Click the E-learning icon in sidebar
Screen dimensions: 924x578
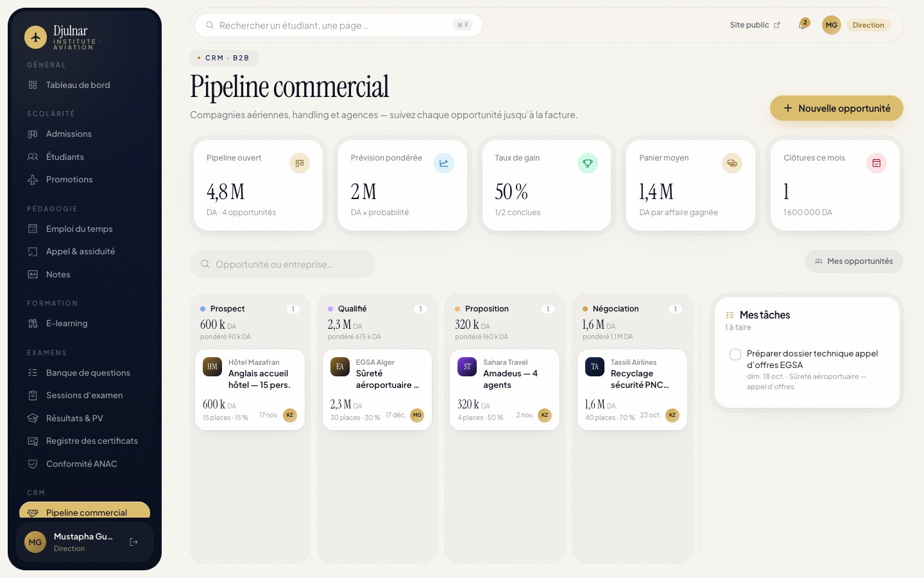(x=33, y=323)
